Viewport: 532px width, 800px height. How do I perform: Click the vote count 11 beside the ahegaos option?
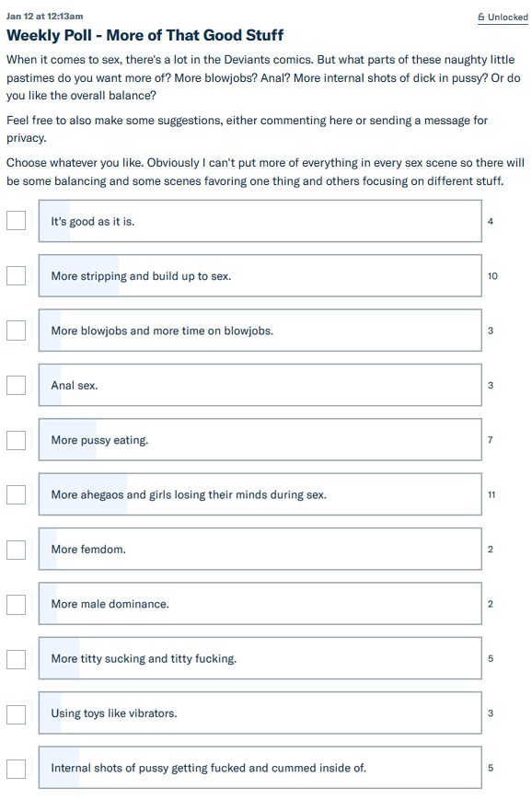coord(492,494)
